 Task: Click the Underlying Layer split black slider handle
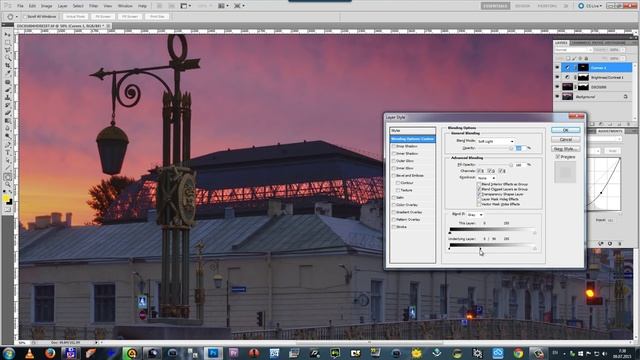(480, 249)
